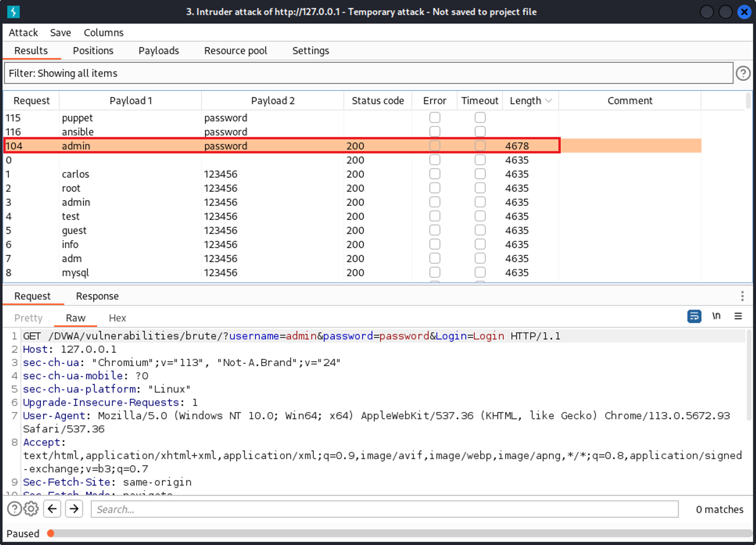Click the filter help question mark icon

point(743,73)
